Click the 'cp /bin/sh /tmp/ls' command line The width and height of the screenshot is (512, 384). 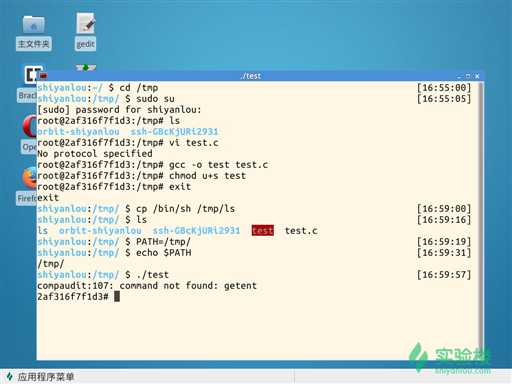pyautogui.click(x=185, y=209)
